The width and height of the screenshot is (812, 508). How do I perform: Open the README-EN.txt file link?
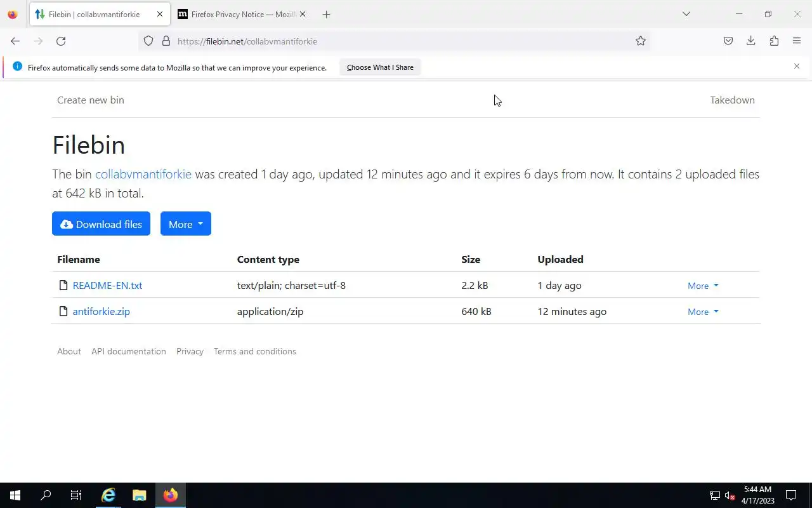(x=107, y=285)
